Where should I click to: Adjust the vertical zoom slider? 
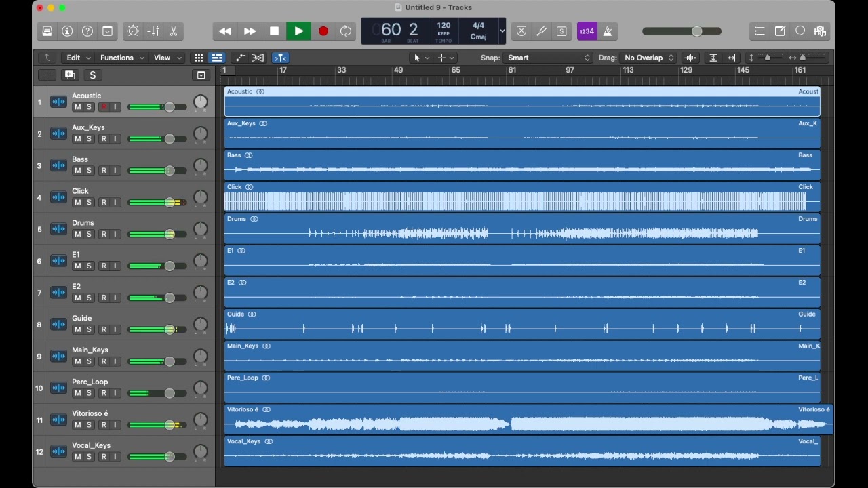pos(767,58)
